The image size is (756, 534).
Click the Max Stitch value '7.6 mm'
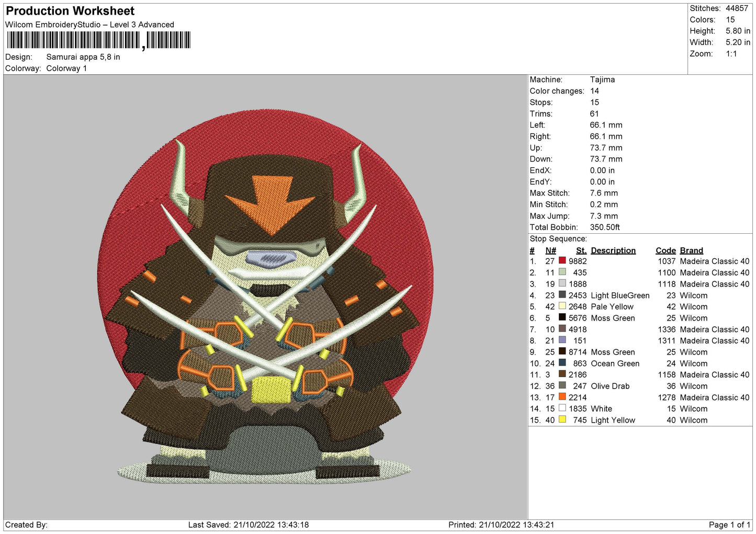point(604,194)
